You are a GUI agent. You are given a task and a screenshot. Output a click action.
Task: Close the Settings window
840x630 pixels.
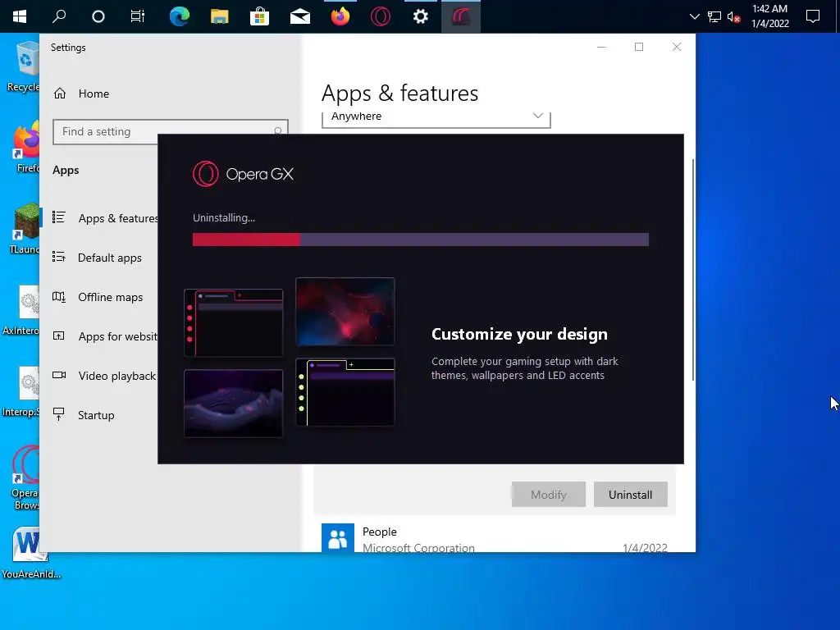(677, 47)
